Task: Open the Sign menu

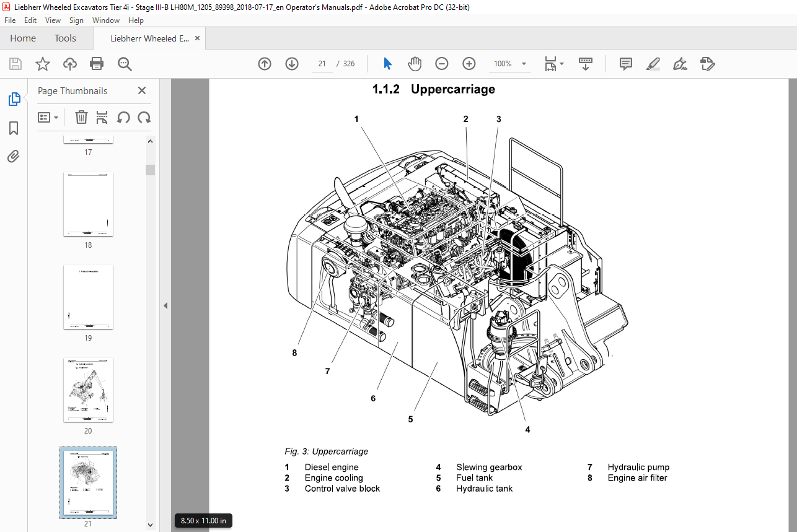Action: [76, 20]
